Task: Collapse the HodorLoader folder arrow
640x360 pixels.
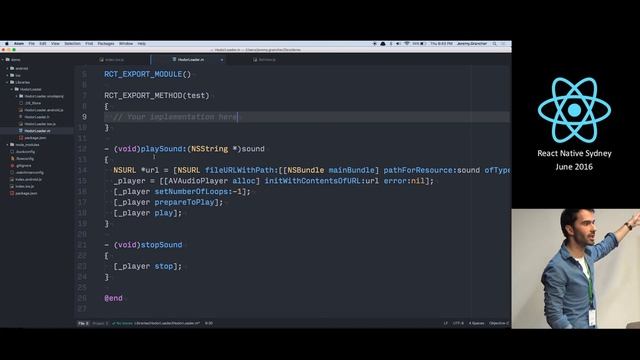Action: (12, 89)
